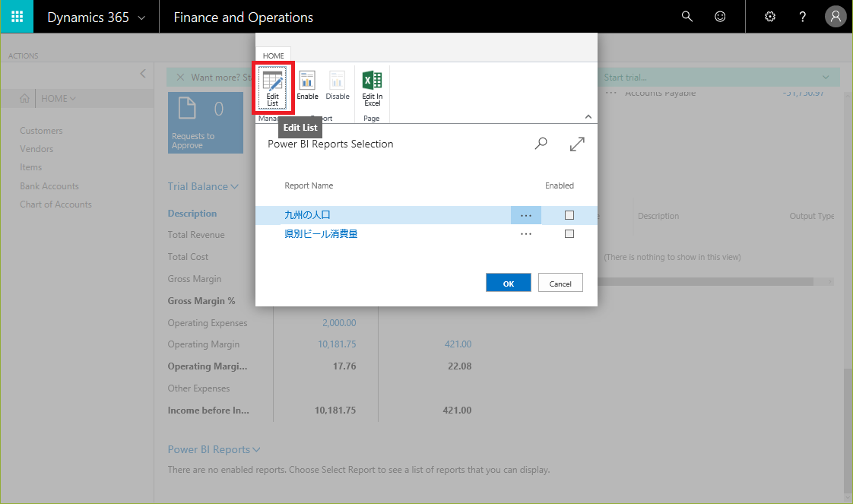Click the Cancel button
Screen dimensions: 853x504
(560, 284)
